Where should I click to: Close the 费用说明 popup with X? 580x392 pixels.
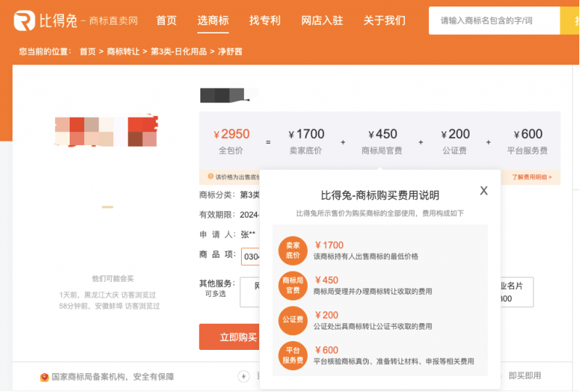(484, 191)
